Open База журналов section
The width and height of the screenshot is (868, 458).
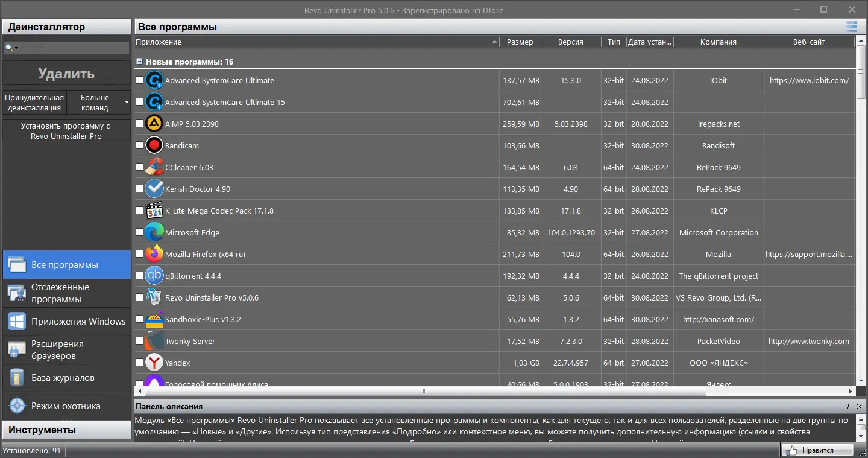click(66, 378)
